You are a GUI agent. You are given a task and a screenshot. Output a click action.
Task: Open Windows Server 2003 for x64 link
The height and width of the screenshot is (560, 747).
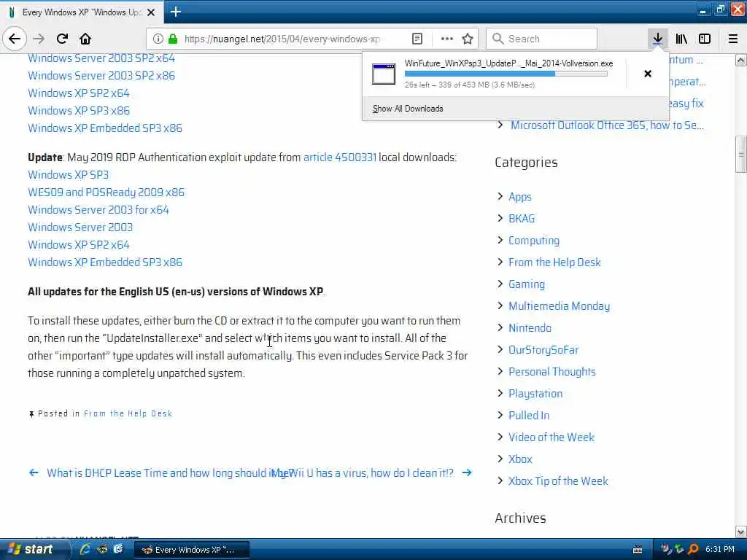pyautogui.click(x=98, y=209)
